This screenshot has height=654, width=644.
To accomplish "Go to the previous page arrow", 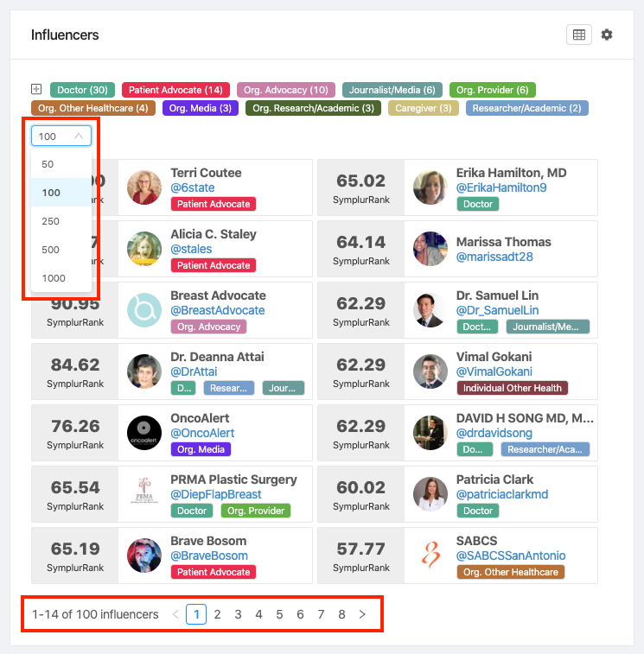I will coord(175,614).
